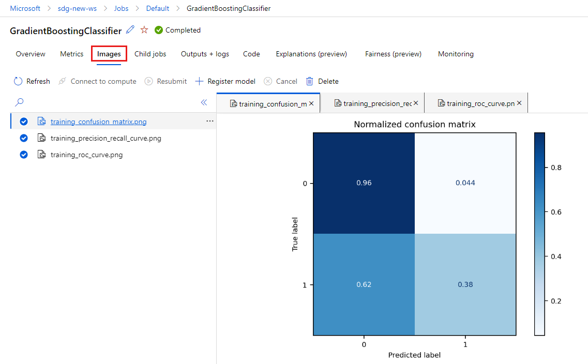Image resolution: width=588 pixels, height=364 pixels.
Task: Toggle selection checkbox for training_precision_recall_curve.png
Action: pos(23,138)
